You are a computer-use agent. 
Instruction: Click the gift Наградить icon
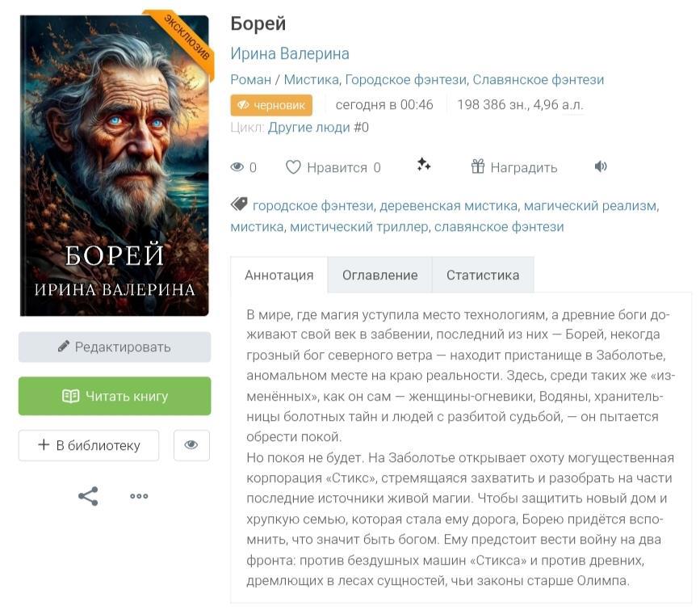(x=478, y=167)
